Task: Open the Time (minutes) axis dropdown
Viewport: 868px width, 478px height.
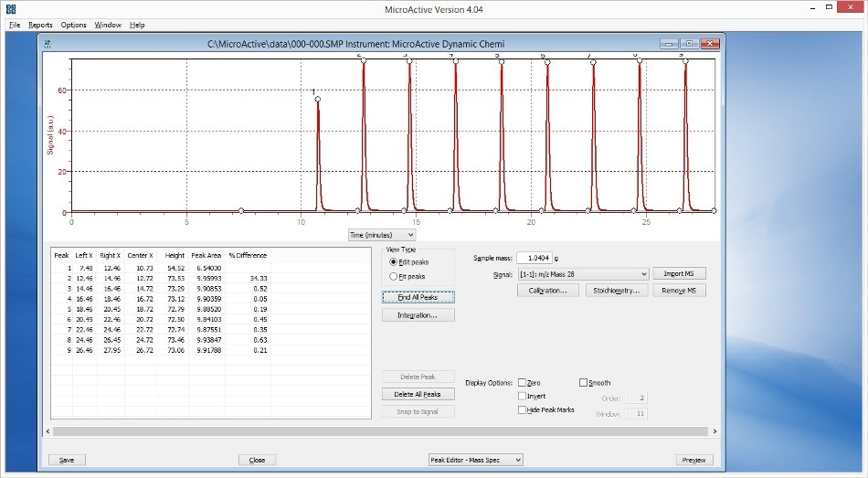Action: click(x=382, y=235)
